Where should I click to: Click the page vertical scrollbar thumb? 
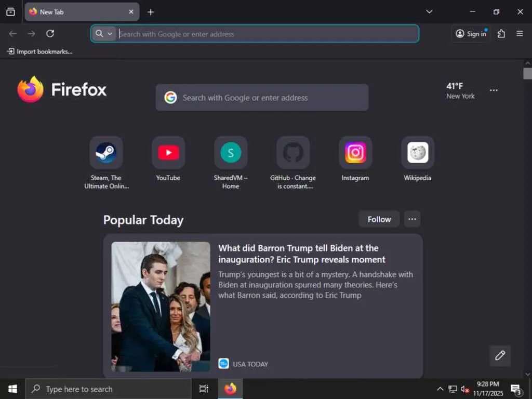528,73
